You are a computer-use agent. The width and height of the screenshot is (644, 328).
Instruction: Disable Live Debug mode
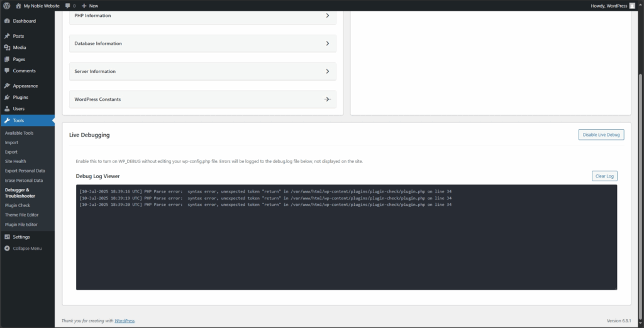point(601,135)
